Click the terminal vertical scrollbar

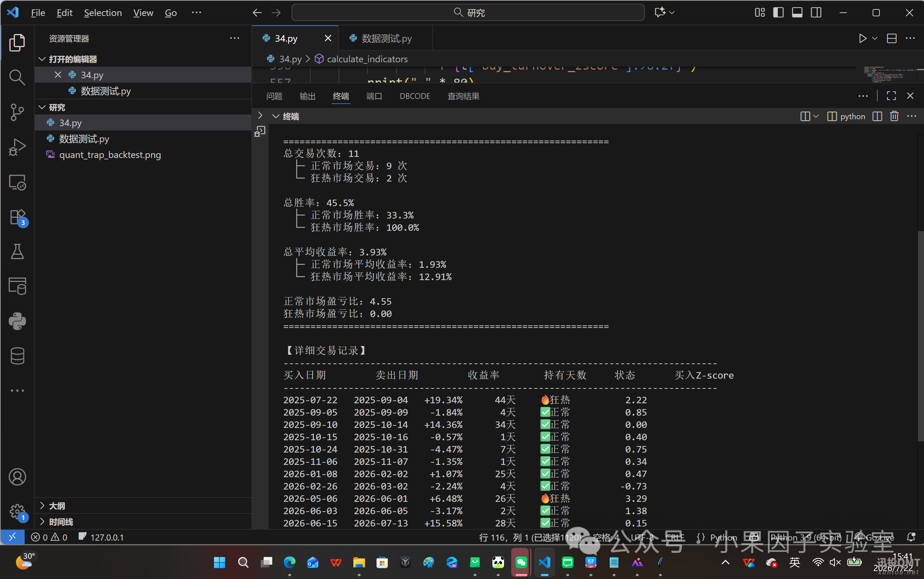coord(920,336)
